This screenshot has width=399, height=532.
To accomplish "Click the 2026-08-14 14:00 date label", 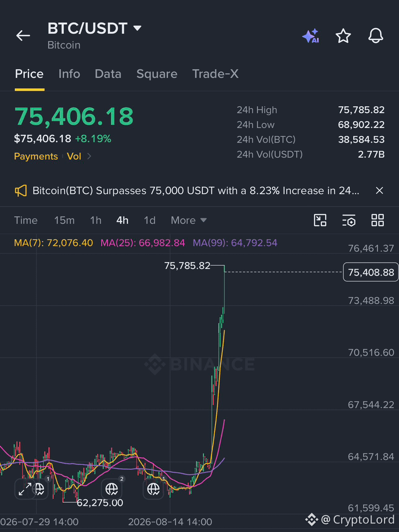I will (x=170, y=522).
